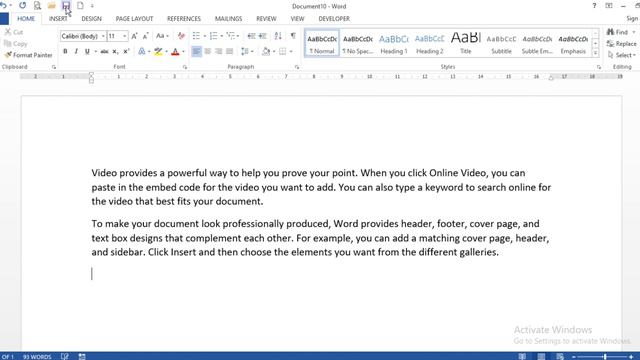
Task: Open the Calibri (Body) font name dropdown
Action: 103,36
